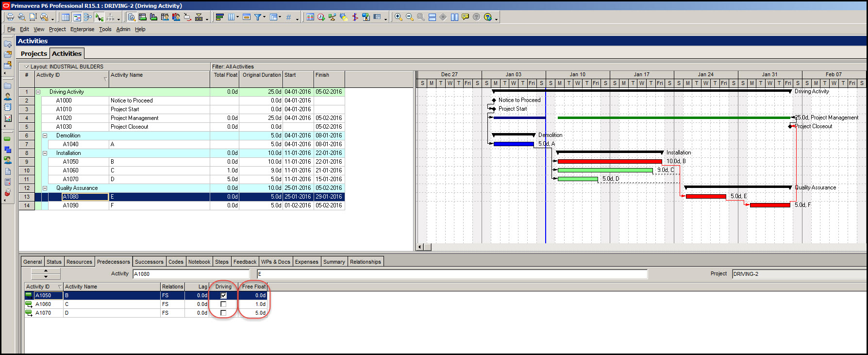This screenshot has height=355, width=868.
Task: Click the red bar for activity B
Action: [x=610, y=161]
